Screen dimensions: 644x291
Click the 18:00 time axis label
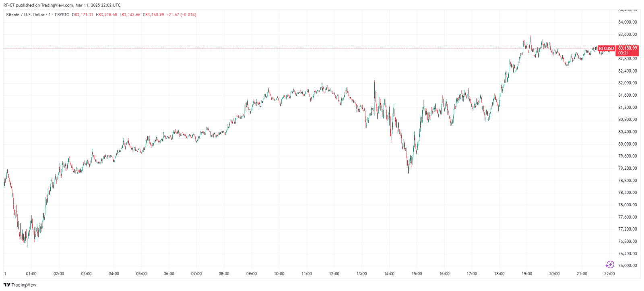click(500, 274)
